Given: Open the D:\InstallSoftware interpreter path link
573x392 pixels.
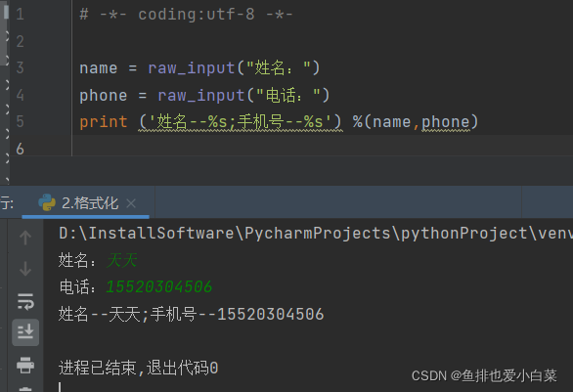Looking at the screenshot, I should click(316, 233).
